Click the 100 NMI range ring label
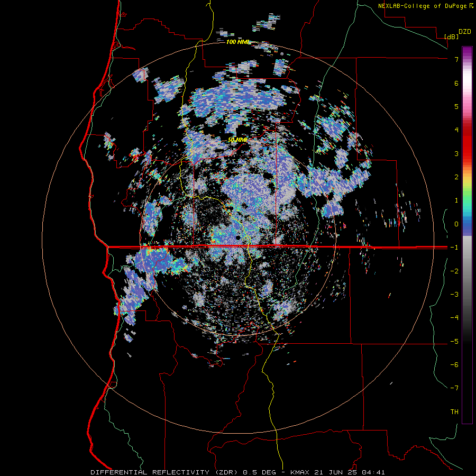The image size is (476, 476). 239,42
